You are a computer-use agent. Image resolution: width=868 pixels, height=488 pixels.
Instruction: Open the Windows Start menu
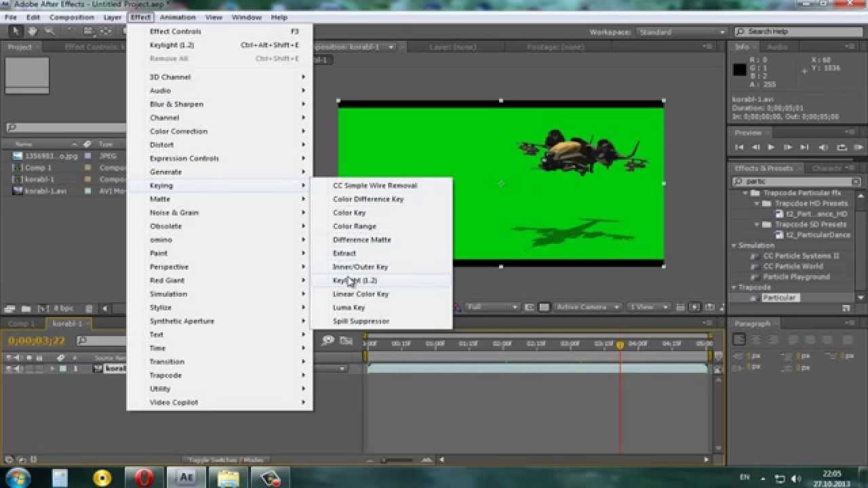(18, 477)
